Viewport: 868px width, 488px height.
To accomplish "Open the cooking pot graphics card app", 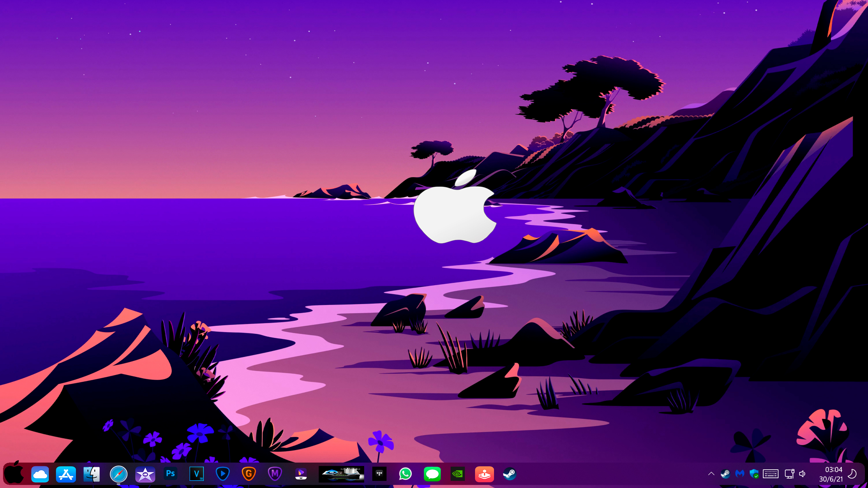I will [341, 474].
